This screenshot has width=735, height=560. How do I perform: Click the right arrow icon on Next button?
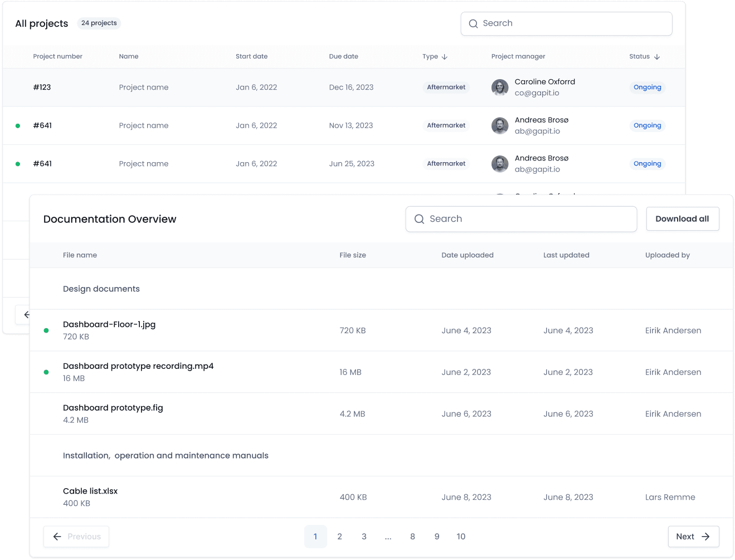coord(705,537)
